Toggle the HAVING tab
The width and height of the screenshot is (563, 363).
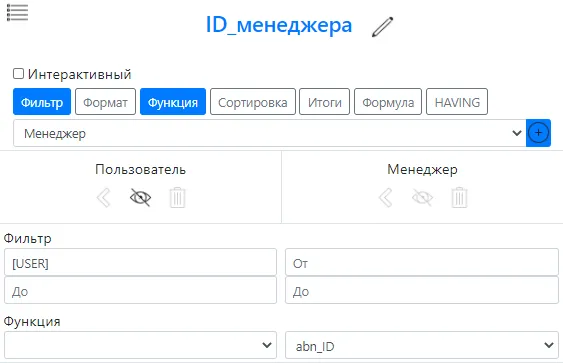point(457,102)
